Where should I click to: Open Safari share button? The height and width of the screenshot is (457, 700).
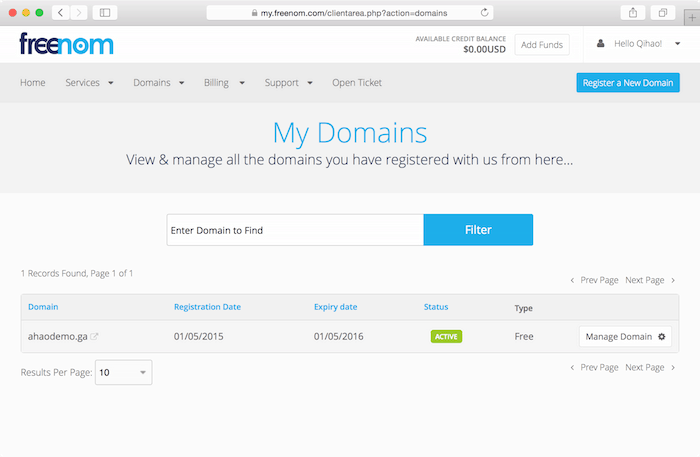[633, 12]
